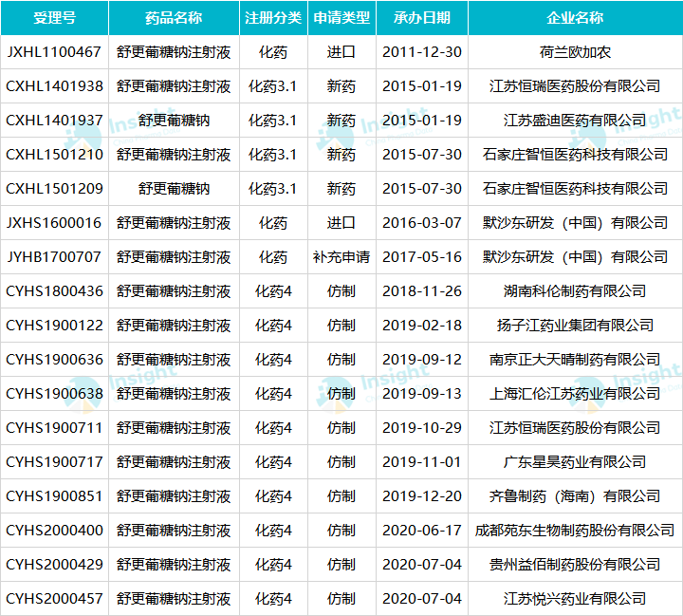Click 化药3.1 in the CXHL1401938 row
The height and width of the screenshot is (616, 683).
coord(273,86)
